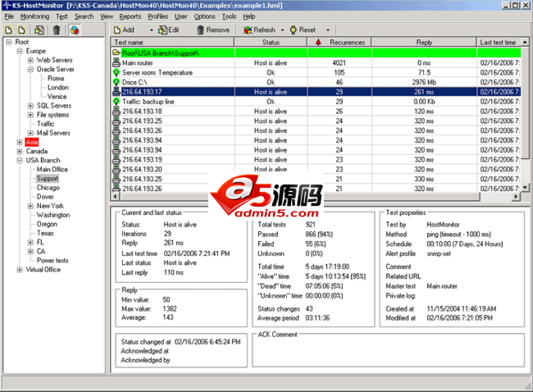This screenshot has width=533, height=392.
Task: Sort by Last test time column header
Action: click(499, 42)
